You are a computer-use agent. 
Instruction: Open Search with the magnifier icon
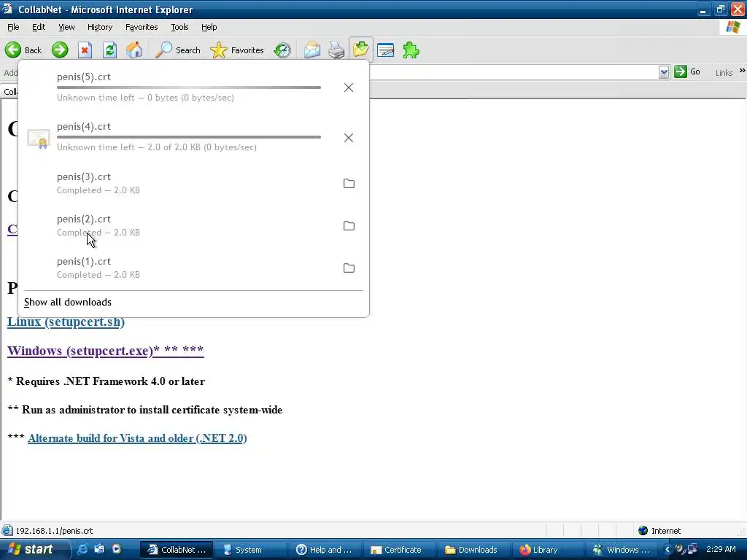178,50
